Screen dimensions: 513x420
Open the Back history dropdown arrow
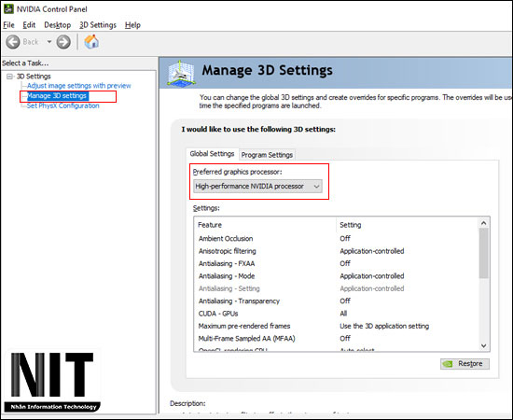coord(49,42)
